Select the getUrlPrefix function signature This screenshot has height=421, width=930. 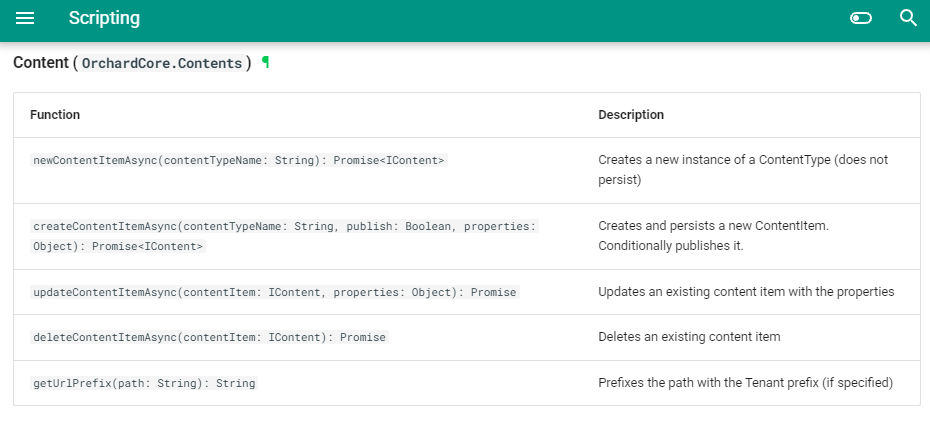144,383
